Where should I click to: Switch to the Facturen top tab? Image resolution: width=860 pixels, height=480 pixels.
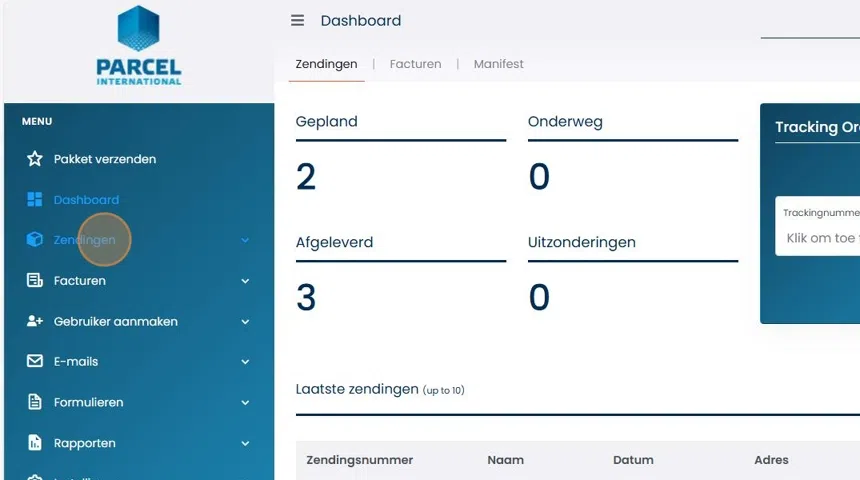tap(415, 64)
